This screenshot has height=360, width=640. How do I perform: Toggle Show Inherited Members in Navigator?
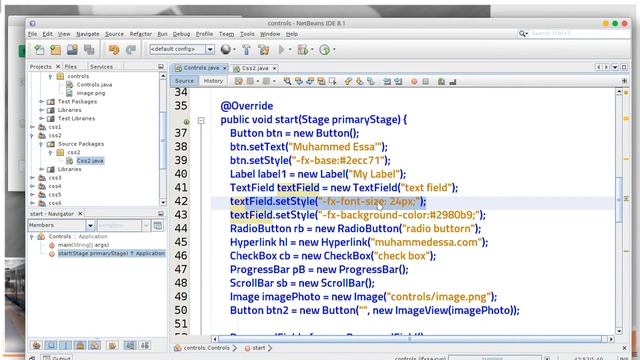36,345
